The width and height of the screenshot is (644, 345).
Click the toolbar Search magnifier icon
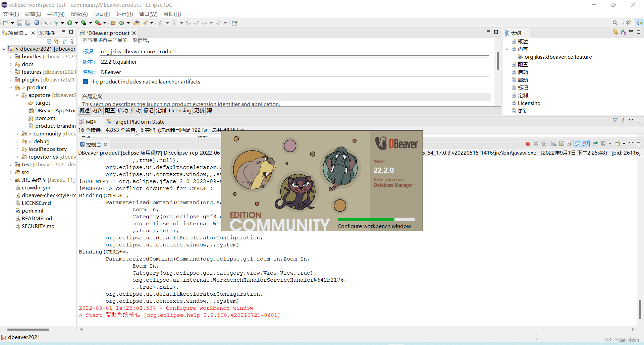615,23
